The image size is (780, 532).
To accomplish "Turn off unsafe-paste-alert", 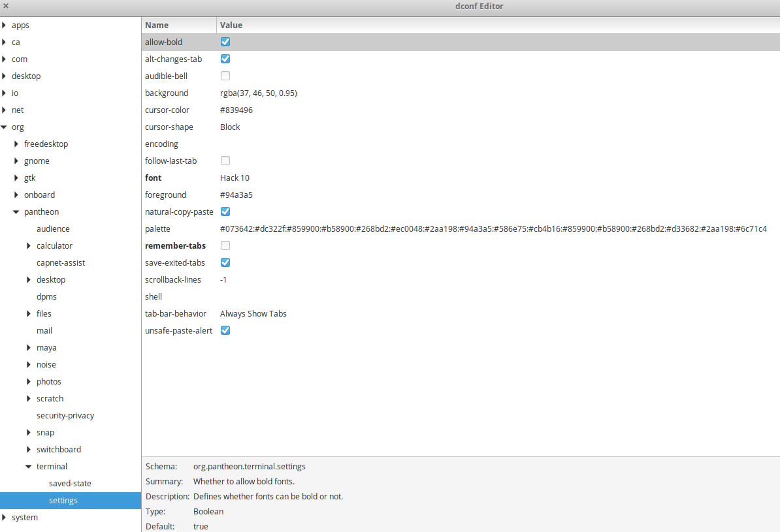I will click(x=225, y=330).
